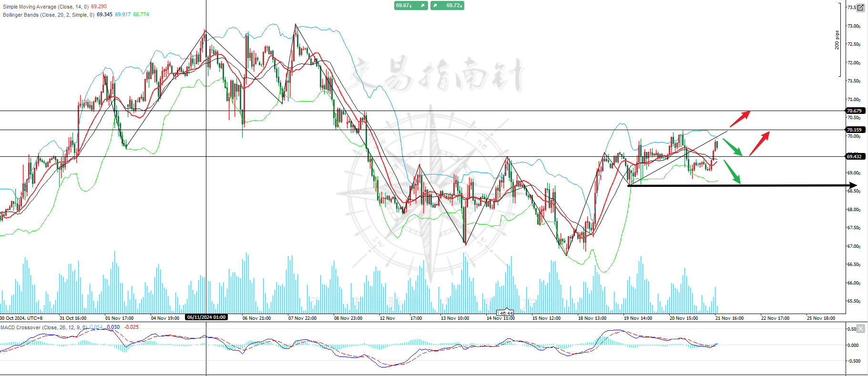868x376 pixels.
Task: Click the 69.432 horizontal line price tag
Action: click(854, 156)
